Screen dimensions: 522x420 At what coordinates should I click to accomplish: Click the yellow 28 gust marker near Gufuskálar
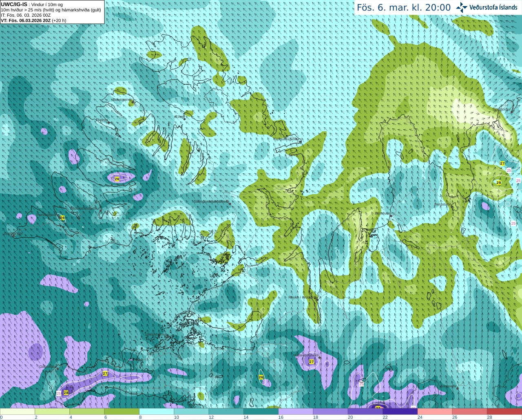66,392
